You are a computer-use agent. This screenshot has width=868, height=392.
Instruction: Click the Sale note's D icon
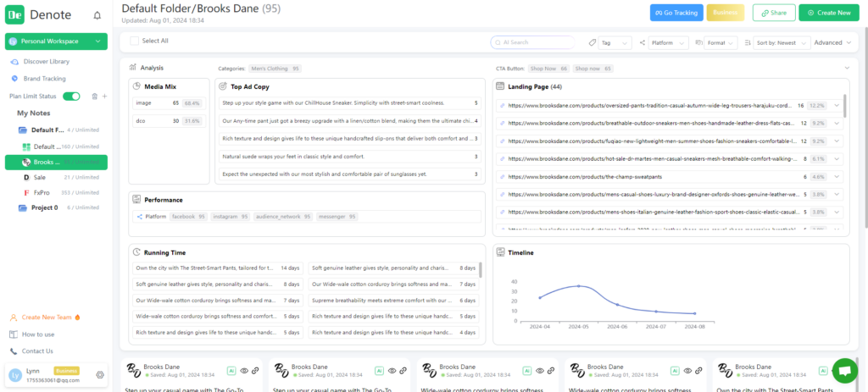26,178
